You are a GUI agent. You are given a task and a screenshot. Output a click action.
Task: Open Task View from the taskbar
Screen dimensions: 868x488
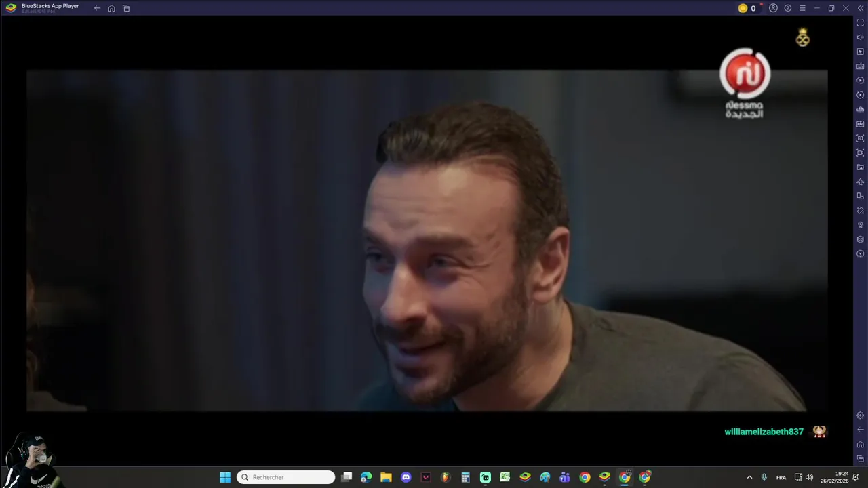click(347, 477)
